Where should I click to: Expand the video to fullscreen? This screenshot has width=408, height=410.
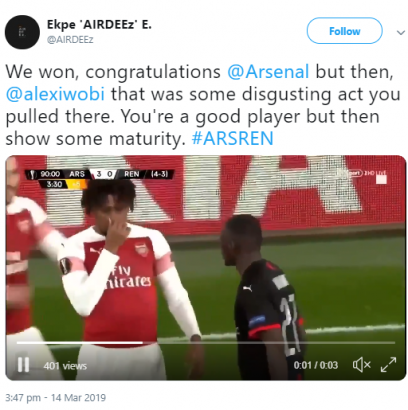[388, 365]
